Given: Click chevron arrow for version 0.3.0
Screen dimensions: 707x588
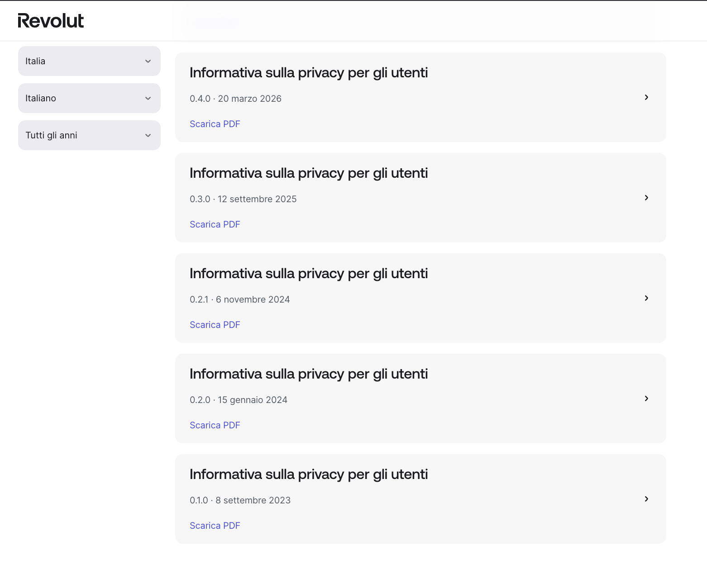Looking at the screenshot, I should 646,198.
